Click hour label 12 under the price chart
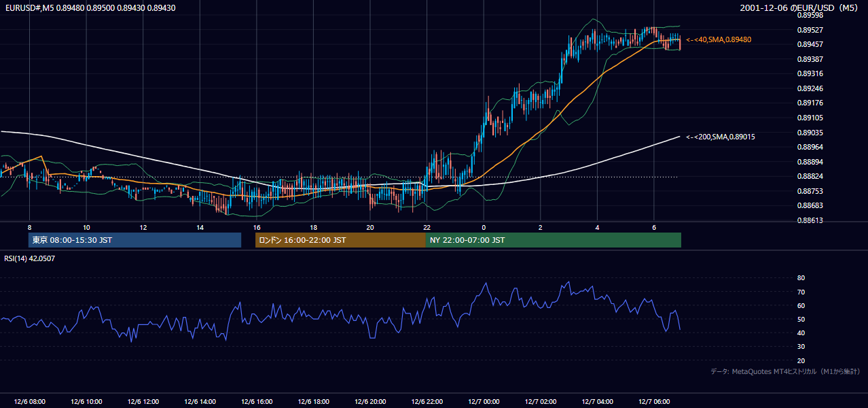The image size is (868, 408). click(143, 227)
